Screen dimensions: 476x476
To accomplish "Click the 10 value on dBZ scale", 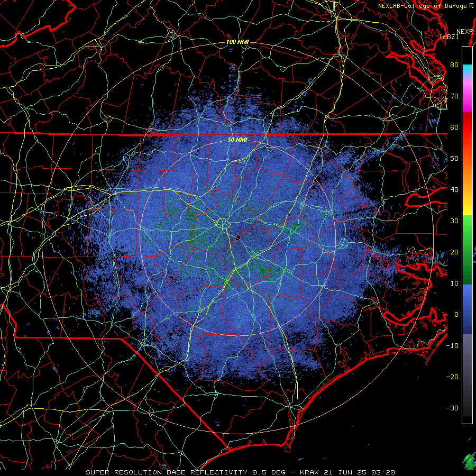I will tap(454, 283).
